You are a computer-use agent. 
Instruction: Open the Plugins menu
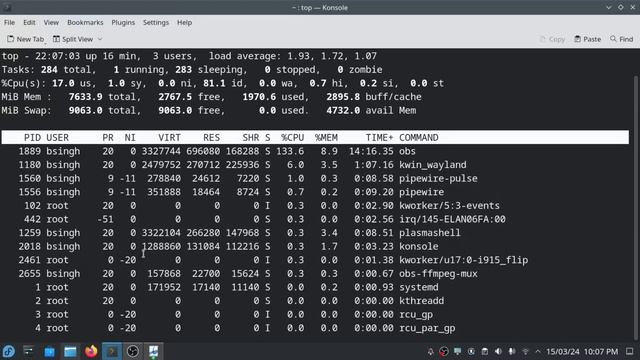pos(123,22)
